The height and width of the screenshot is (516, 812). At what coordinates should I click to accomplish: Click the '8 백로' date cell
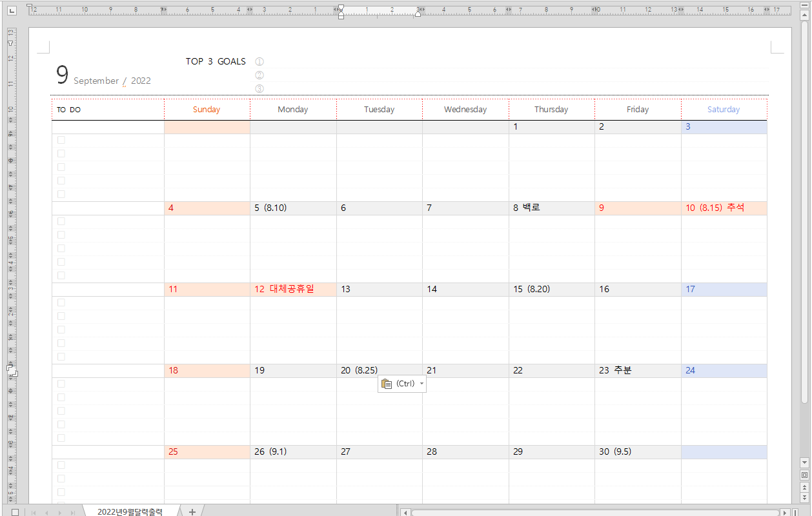(552, 208)
